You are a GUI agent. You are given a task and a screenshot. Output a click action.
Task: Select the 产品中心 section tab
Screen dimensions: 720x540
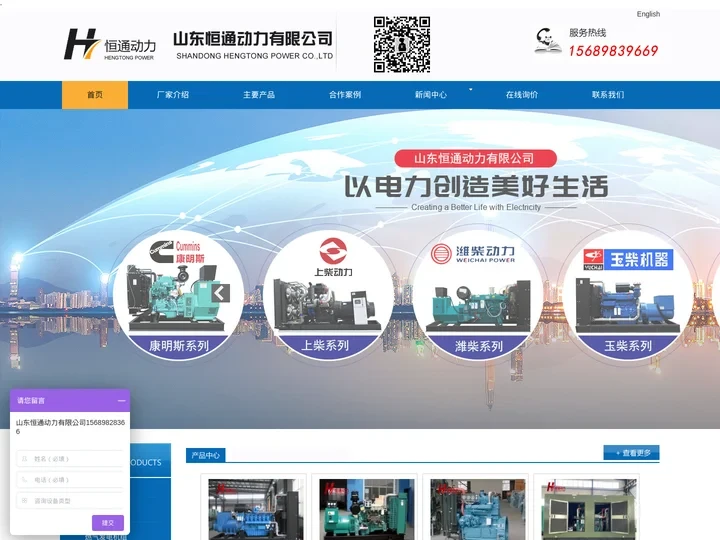(205, 455)
